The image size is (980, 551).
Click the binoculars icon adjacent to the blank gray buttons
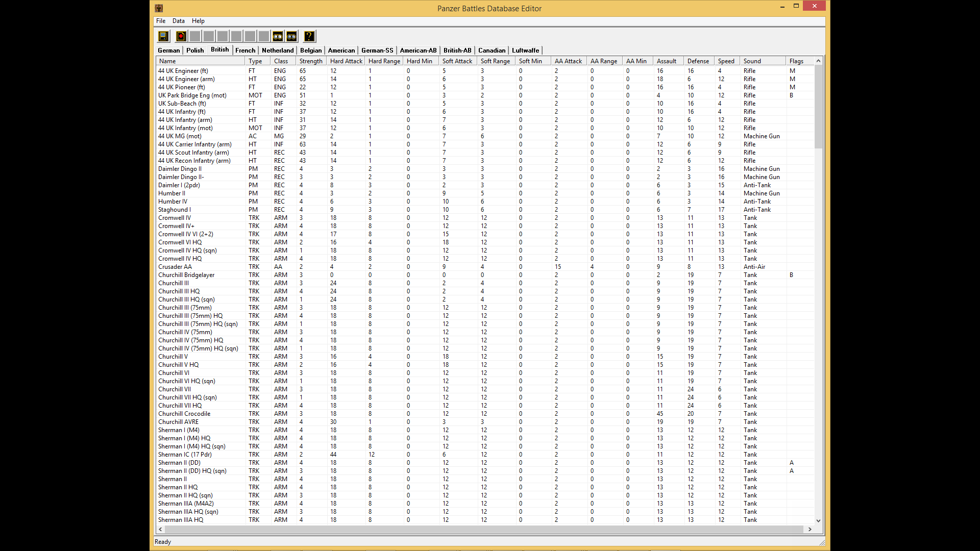[278, 36]
